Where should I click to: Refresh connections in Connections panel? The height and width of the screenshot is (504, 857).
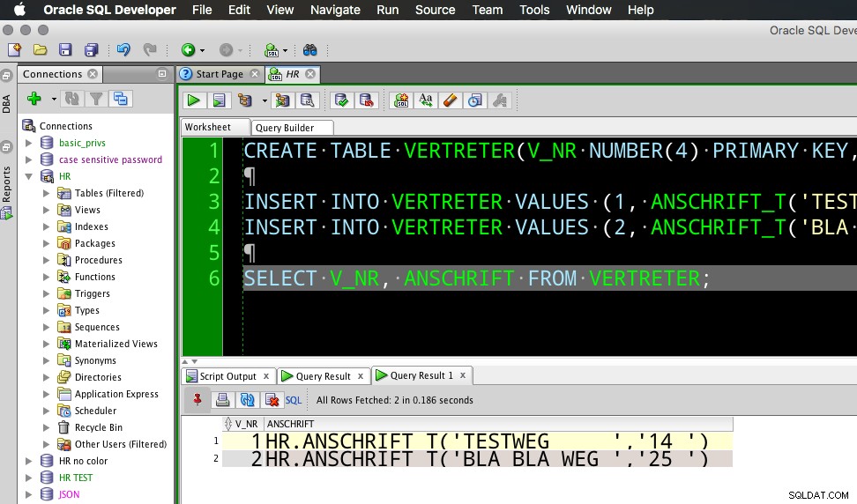(71, 99)
